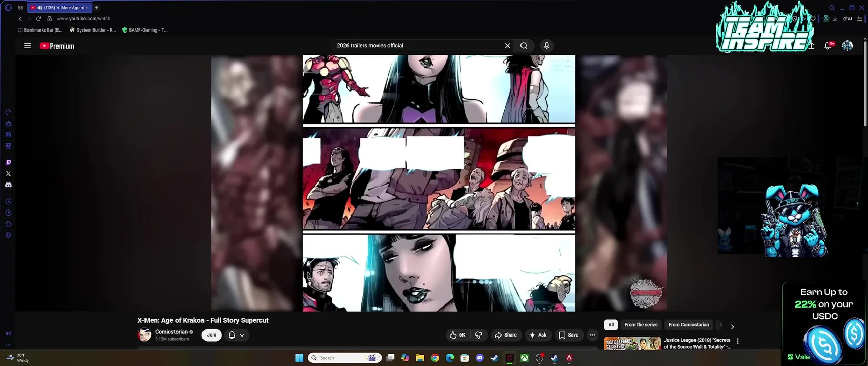The image size is (868, 366).
Task: Dislike the X-Men video
Action: (478, 335)
